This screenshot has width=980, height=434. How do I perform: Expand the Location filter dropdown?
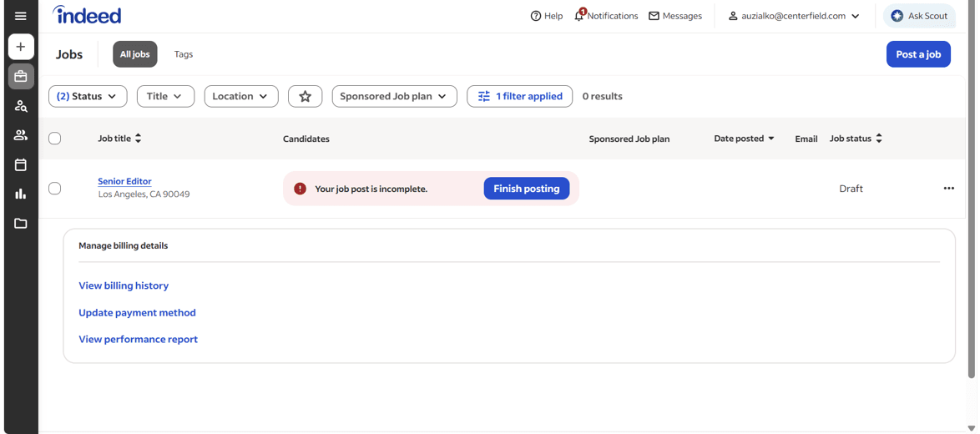(x=241, y=96)
